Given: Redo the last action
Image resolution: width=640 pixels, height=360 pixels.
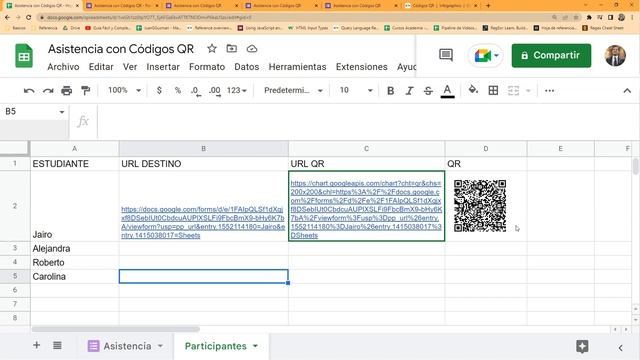Looking at the screenshot, I should pos(48,91).
